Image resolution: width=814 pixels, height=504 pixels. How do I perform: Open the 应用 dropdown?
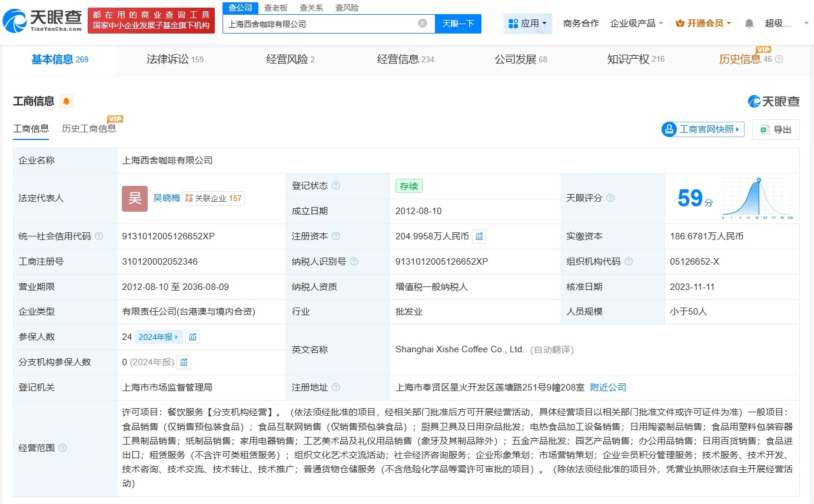point(527,23)
